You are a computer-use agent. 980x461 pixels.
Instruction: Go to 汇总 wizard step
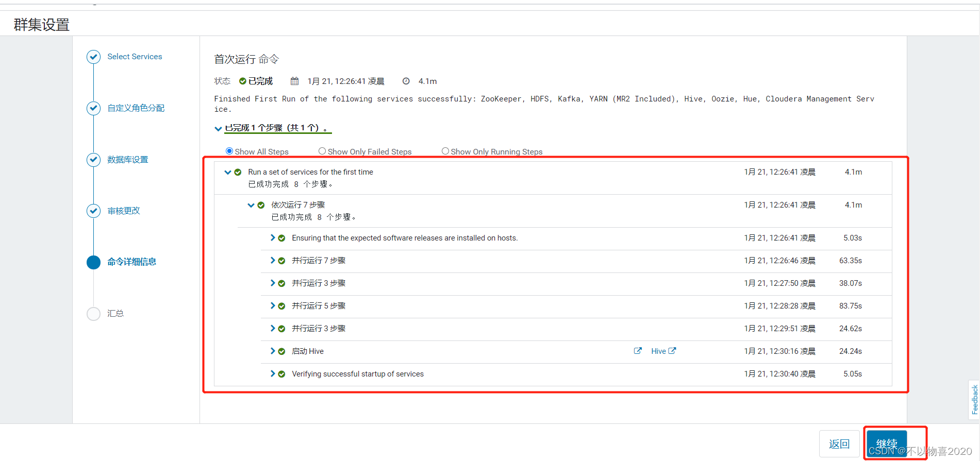(115, 313)
